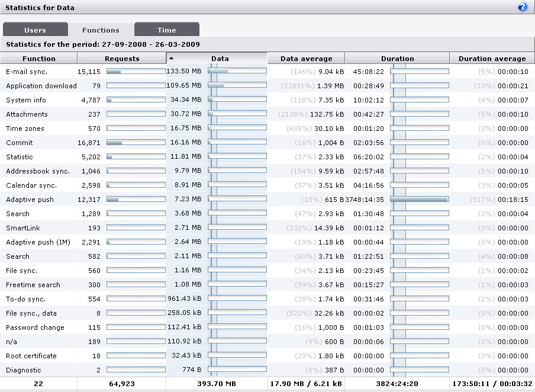Sort by Data average column header

click(306, 59)
